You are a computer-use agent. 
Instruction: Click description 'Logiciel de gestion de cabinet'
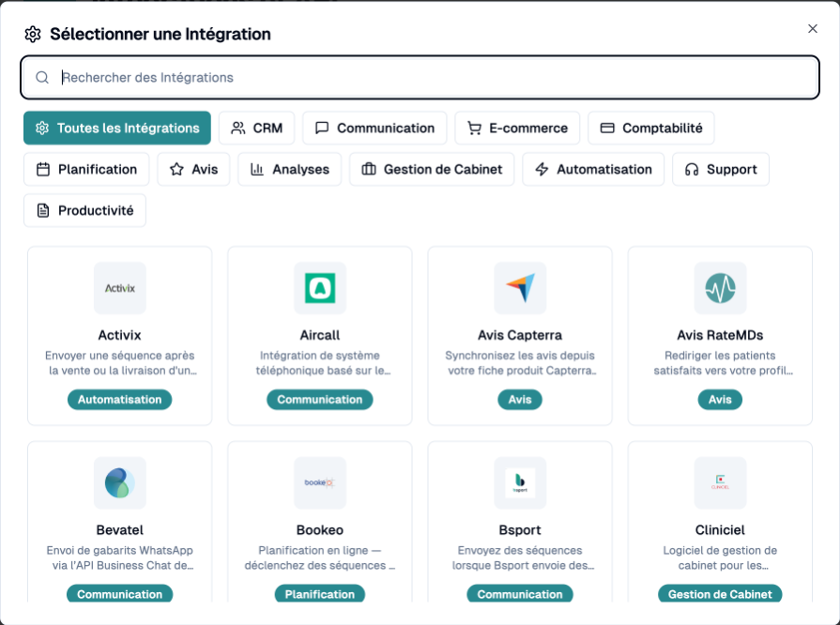pyautogui.click(x=720, y=558)
